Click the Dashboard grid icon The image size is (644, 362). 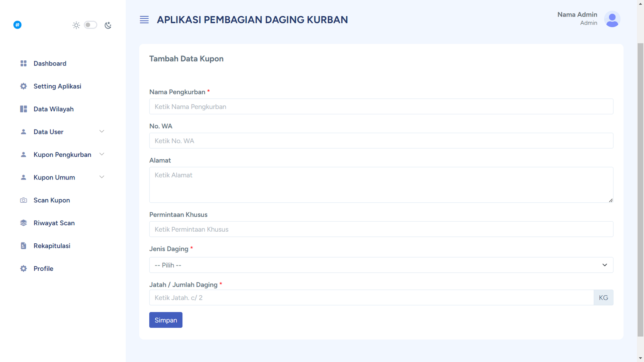click(x=23, y=64)
